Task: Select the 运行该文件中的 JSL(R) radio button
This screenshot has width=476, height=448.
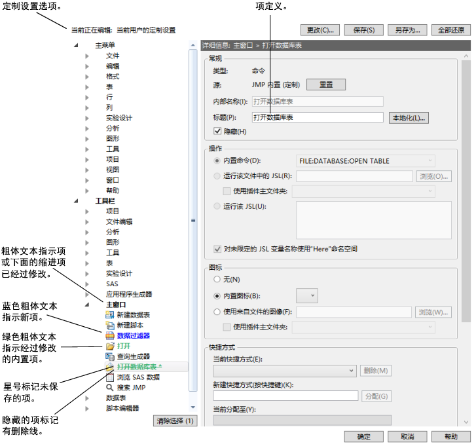Action: coord(217,176)
